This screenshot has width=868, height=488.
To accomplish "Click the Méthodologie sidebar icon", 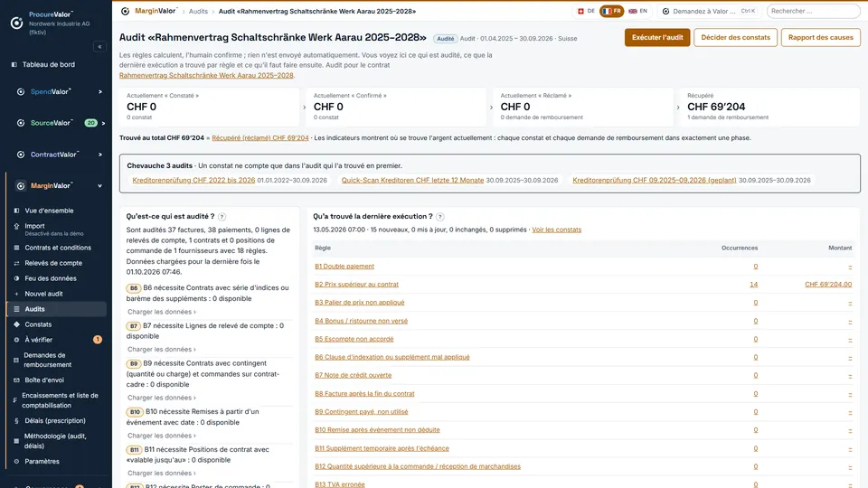I will [16, 441].
